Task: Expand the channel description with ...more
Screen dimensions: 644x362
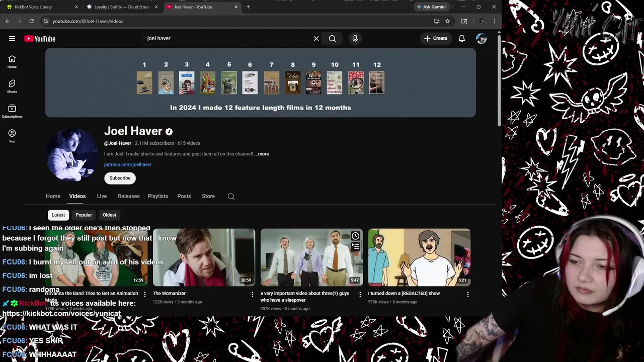Action: tap(262, 154)
